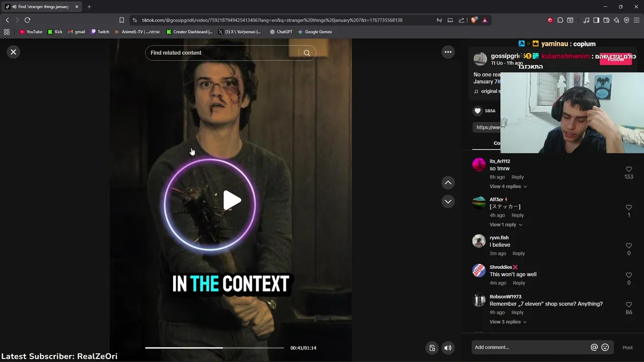Expand View 1 reply under Alf3cr

click(506, 225)
